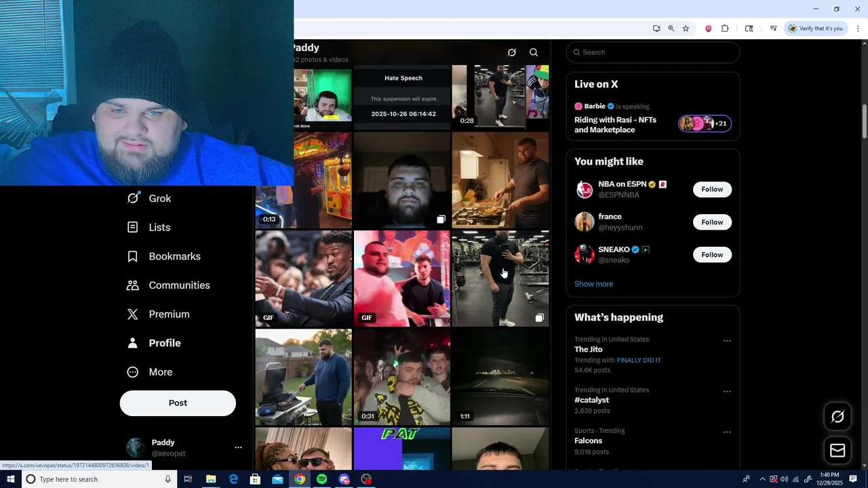Open Windows Start menu
Image resolution: width=868 pixels, height=488 pixels.
(10, 479)
